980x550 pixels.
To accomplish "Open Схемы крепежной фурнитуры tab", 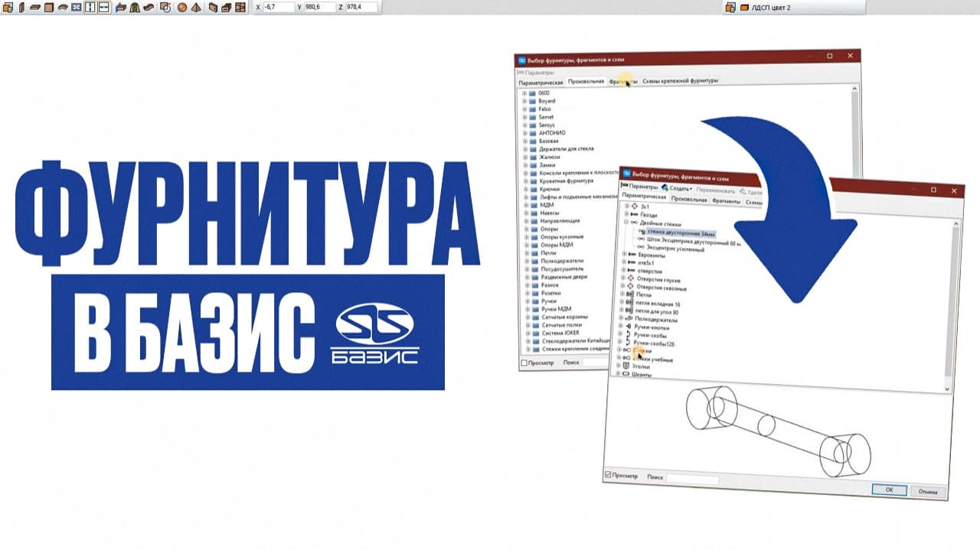I will 681,80.
